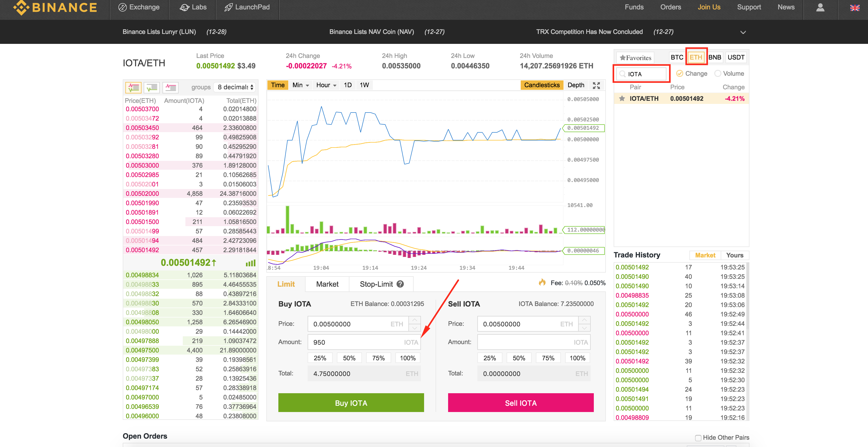Expand chart to fullscreen

coord(596,85)
